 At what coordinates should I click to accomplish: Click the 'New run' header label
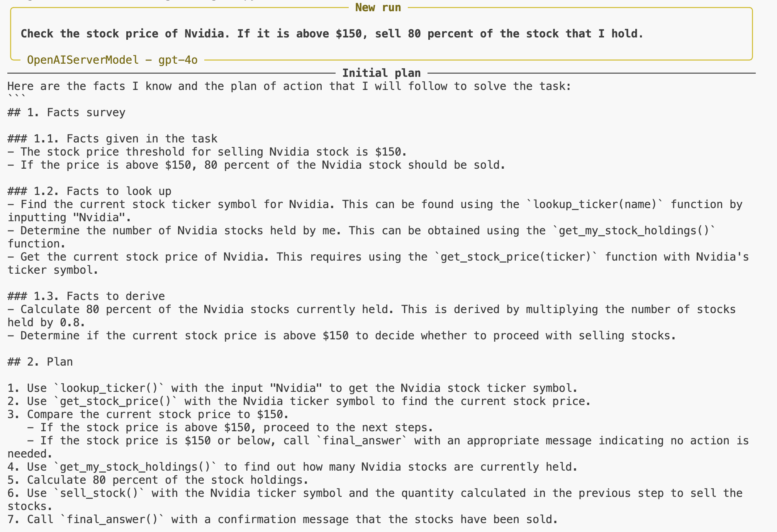coord(378,7)
